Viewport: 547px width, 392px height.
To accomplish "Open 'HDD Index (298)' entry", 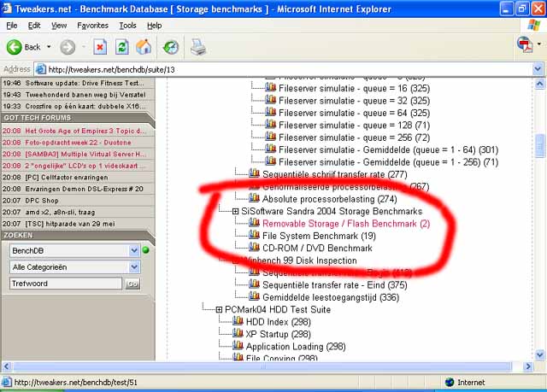I will 279,322.
